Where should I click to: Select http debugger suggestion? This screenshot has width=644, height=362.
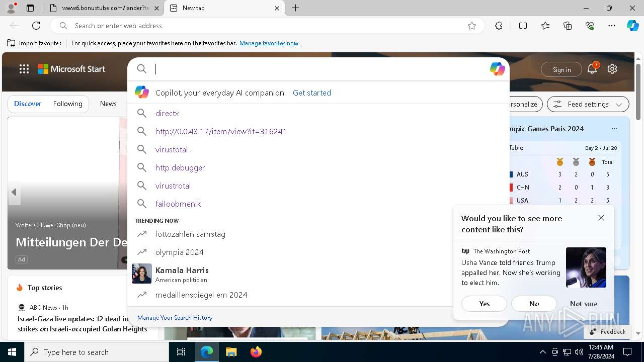pos(318,167)
